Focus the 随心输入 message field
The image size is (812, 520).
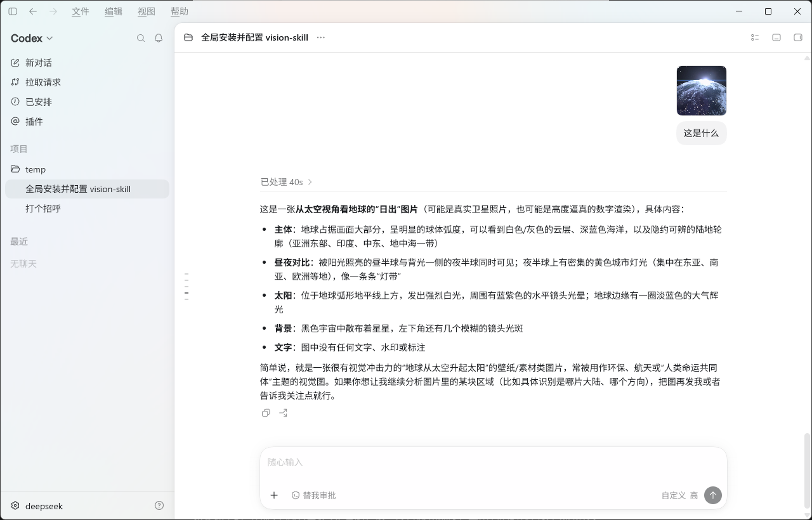pyautogui.click(x=493, y=462)
